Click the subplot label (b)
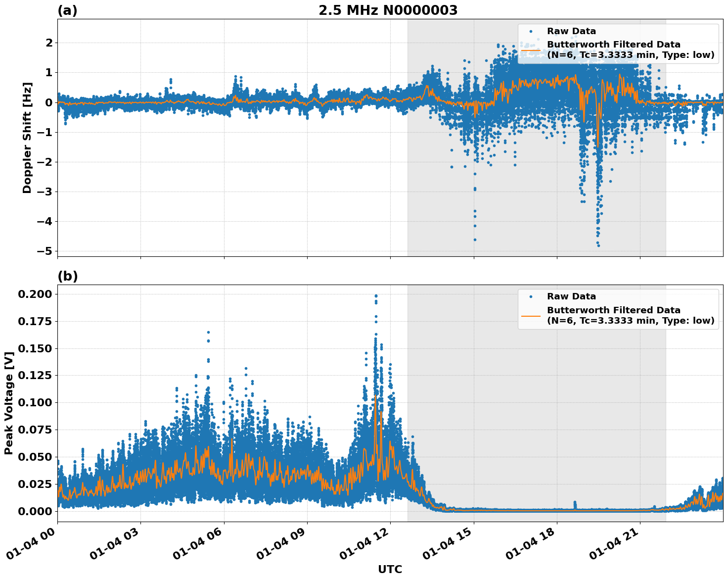728x580 pixels. pos(67,276)
